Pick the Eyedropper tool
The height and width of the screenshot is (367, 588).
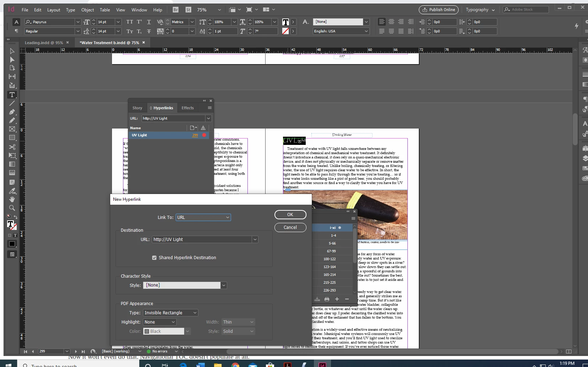click(12, 190)
